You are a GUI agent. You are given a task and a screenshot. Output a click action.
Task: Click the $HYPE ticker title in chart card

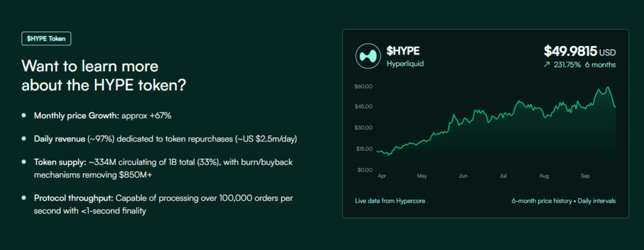click(402, 51)
